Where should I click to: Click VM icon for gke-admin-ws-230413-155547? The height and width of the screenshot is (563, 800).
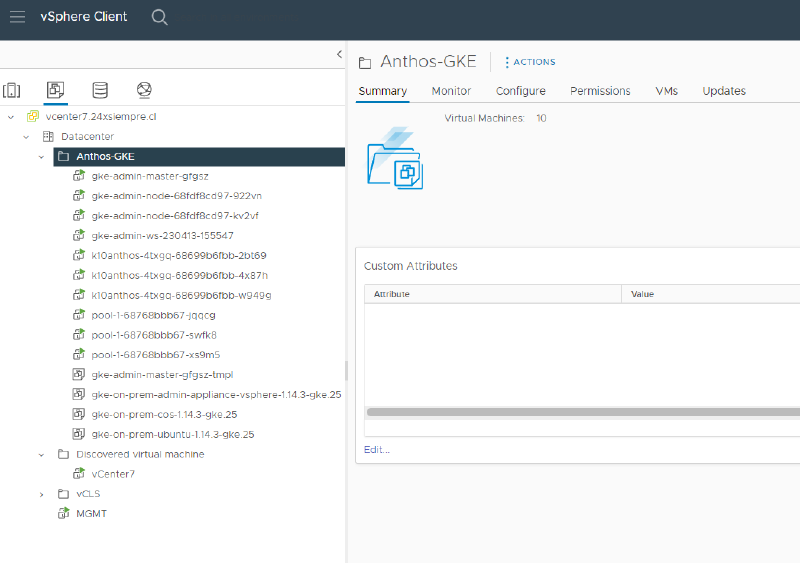pos(79,235)
